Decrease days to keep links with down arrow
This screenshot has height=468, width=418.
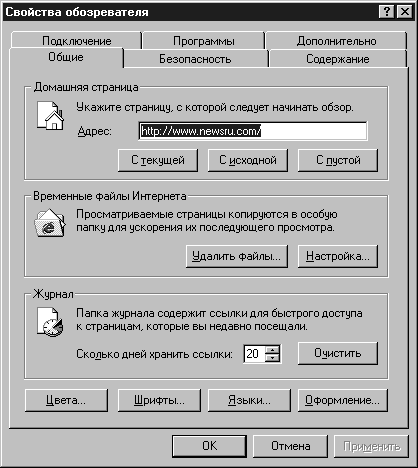click(273, 358)
